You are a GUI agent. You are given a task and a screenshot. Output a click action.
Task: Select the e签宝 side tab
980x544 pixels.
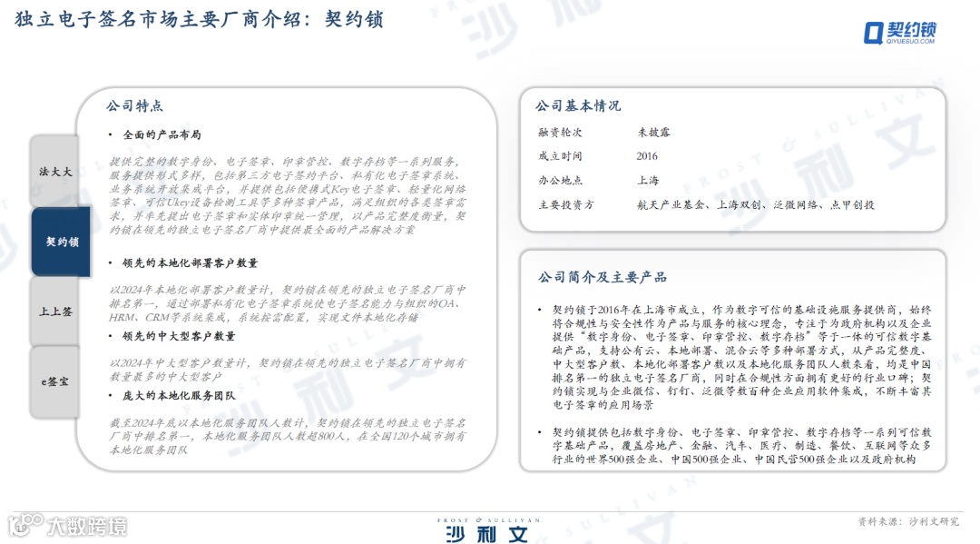[54, 381]
